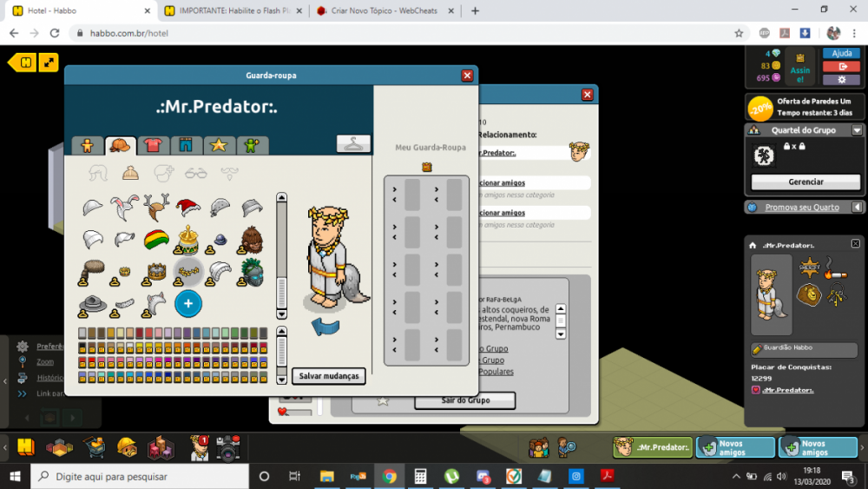
Task: Select the moustache face accessory subcategory
Action: [x=229, y=174]
